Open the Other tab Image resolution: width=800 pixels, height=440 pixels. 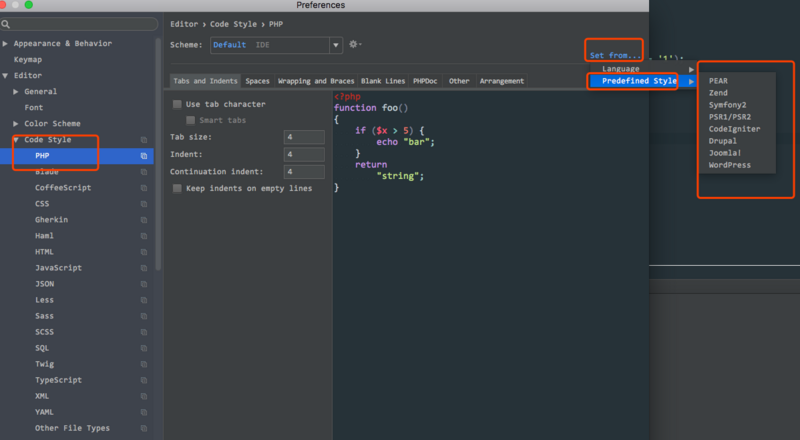[459, 81]
